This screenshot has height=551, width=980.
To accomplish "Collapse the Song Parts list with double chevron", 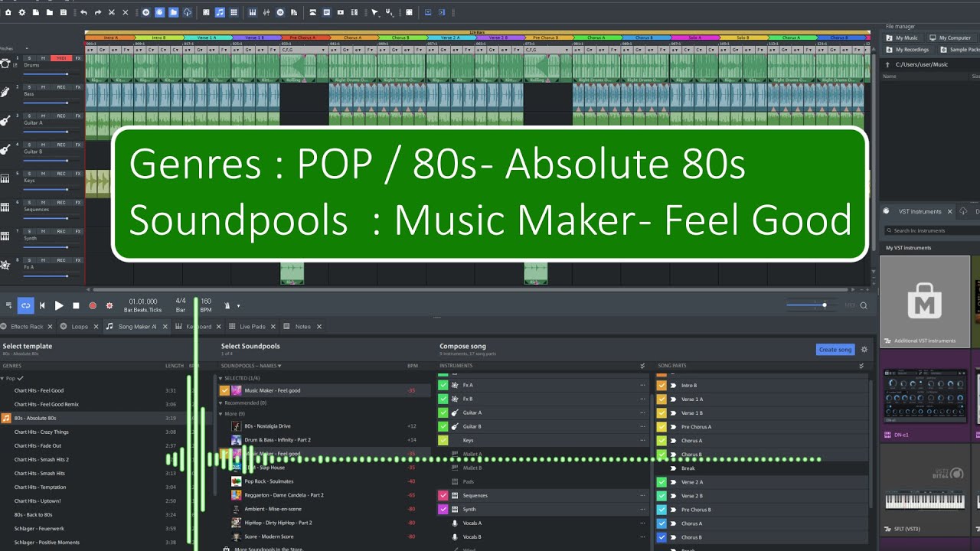I will coord(861,366).
